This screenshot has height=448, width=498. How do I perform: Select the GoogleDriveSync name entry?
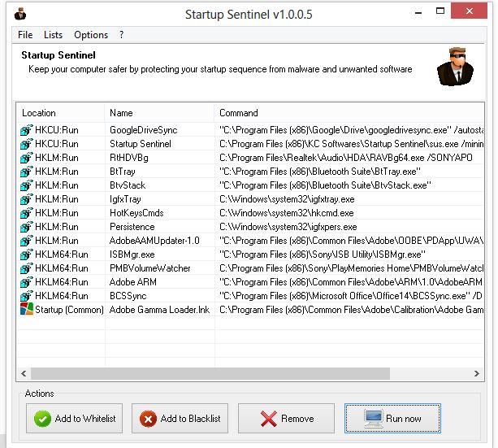click(x=144, y=130)
